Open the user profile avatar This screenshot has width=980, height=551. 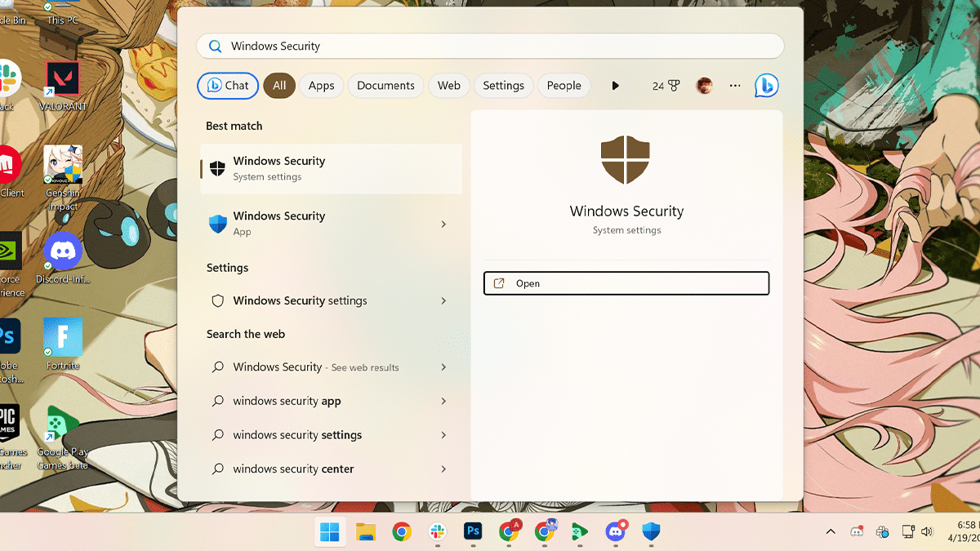pyautogui.click(x=704, y=86)
